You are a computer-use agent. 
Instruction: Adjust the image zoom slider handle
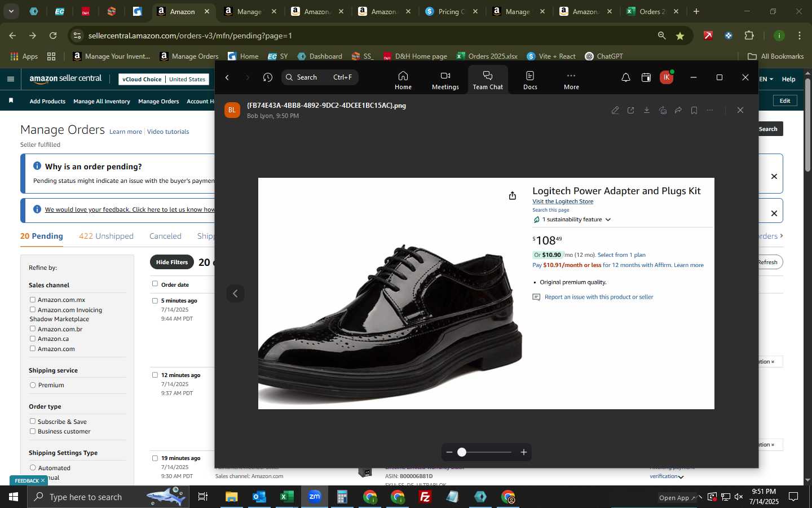462,452
